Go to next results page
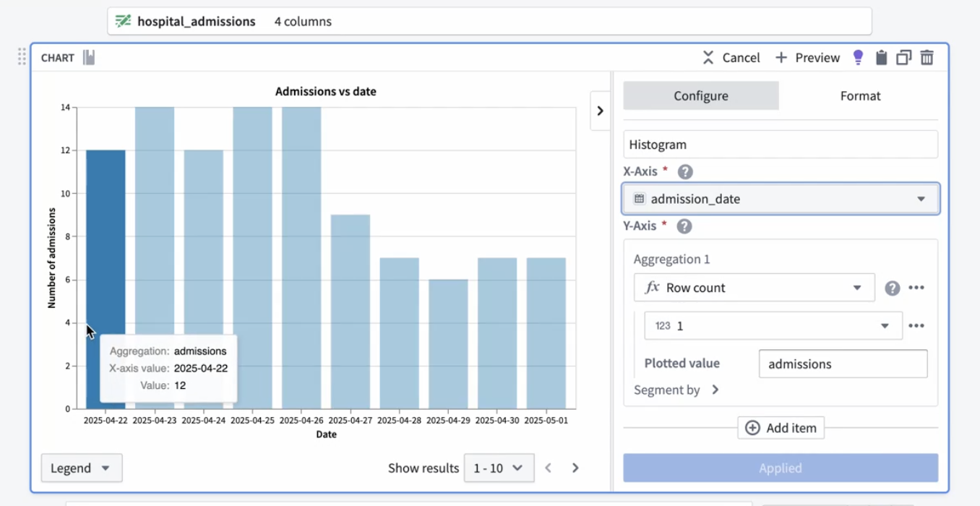This screenshot has height=506, width=980. pos(575,468)
